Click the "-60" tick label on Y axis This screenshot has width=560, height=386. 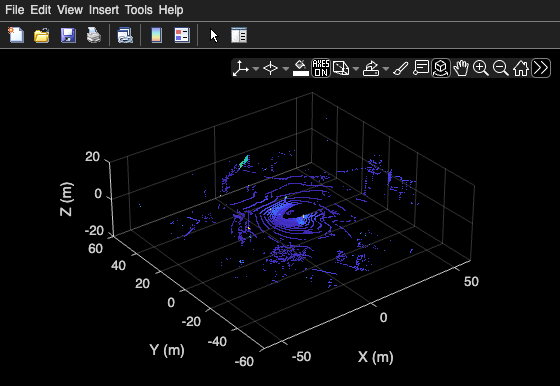244,362
